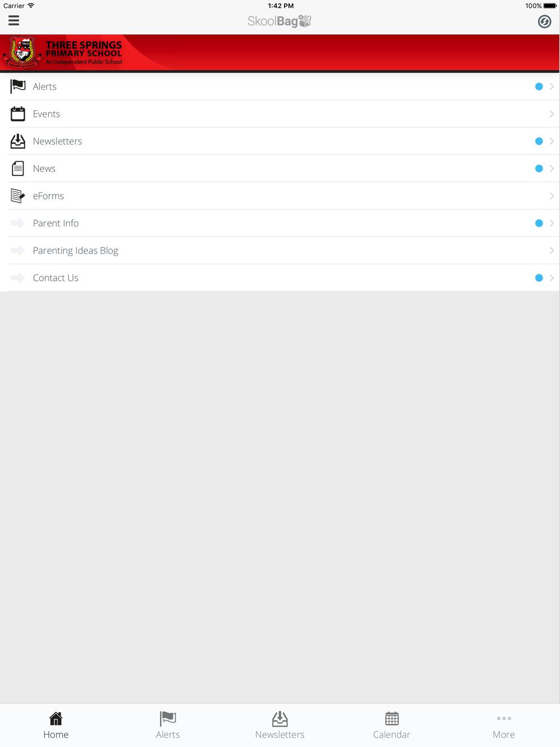Tap the eForms pencil form icon

tap(18, 195)
